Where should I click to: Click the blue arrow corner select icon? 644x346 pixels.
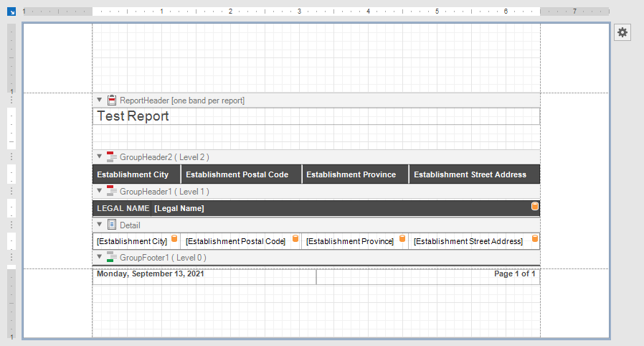pyautogui.click(x=11, y=11)
